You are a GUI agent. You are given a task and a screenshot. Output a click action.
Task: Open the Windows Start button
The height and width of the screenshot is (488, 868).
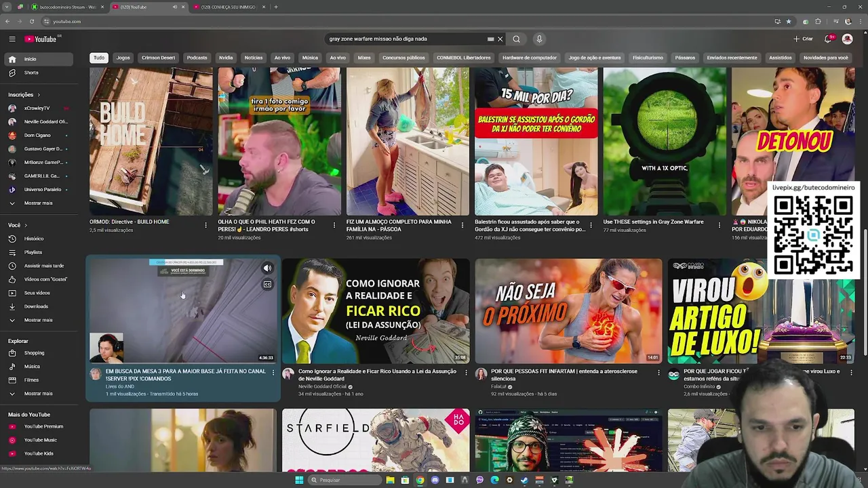pyautogui.click(x=299, y=480)
